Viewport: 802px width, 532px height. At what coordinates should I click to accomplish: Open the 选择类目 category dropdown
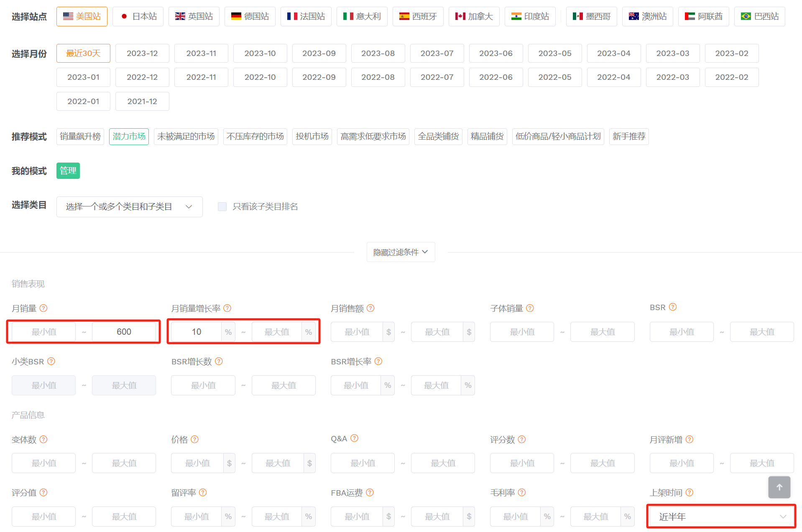pyautogui.click(x=129, y=207)
